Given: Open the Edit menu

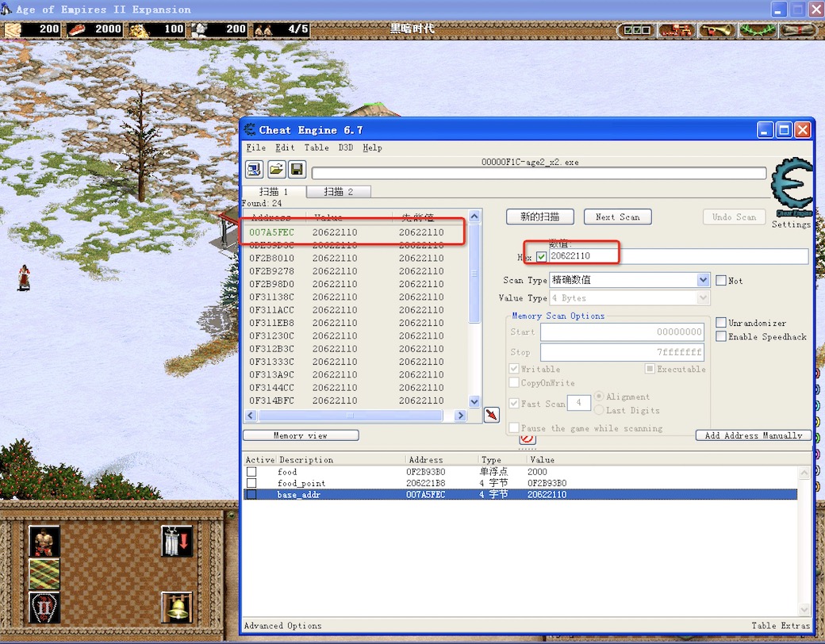Looking at the screenshot, I should pyautogui.click(x=285, y=148).
